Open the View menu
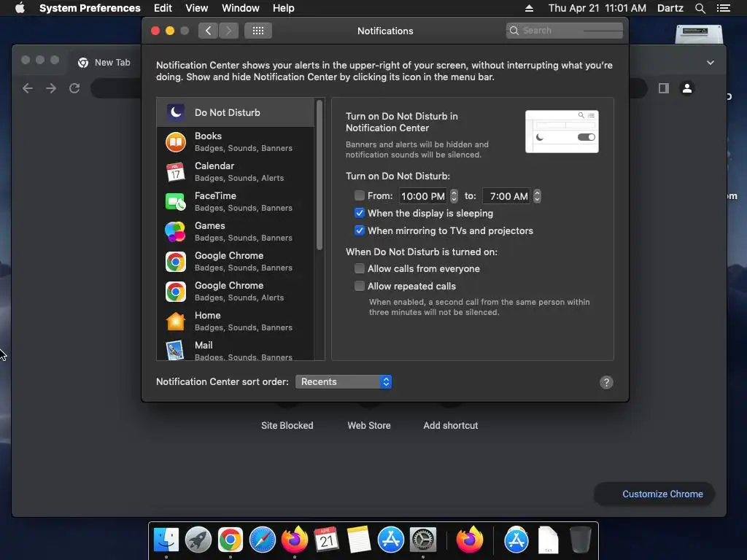This screenshot has width=747, height=560. pyautogui.click(x=197, y=8)
